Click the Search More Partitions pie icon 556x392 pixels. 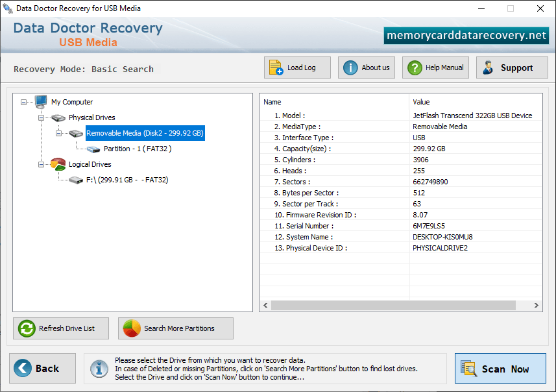pyautogui.click(x=132, y=328)
